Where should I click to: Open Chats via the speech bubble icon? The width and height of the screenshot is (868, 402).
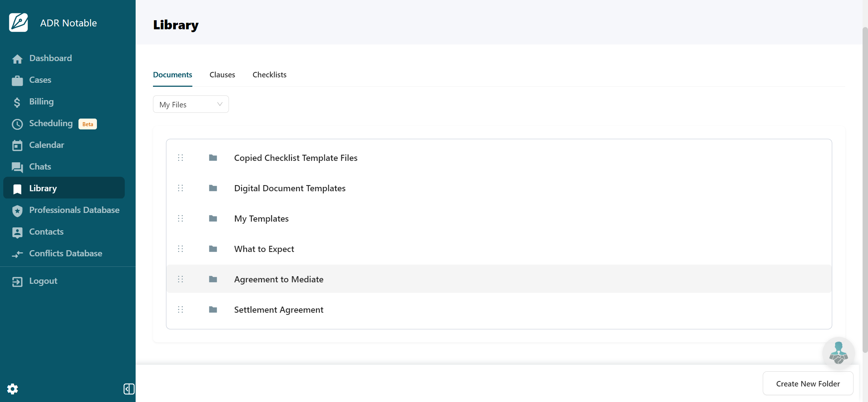pos(17,167)
